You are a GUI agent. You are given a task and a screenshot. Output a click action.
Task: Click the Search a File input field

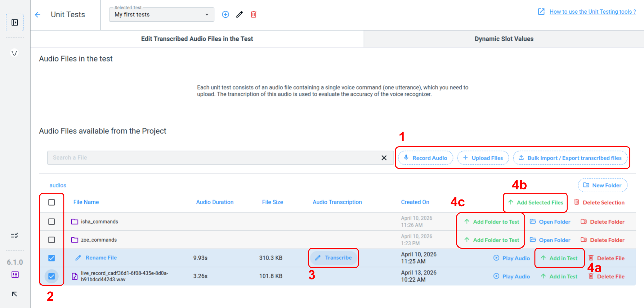(211, 158)
